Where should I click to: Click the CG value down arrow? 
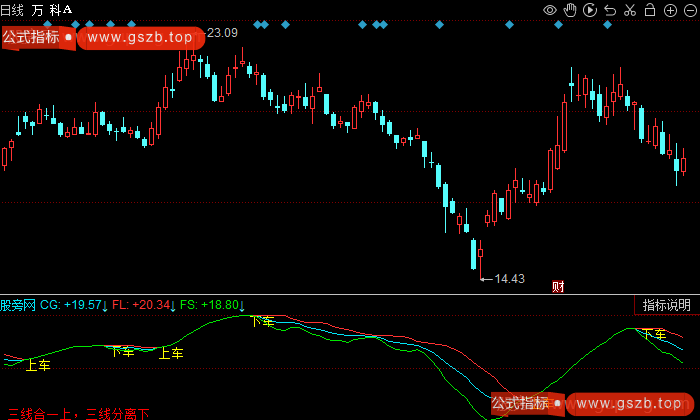pos(105,305)
